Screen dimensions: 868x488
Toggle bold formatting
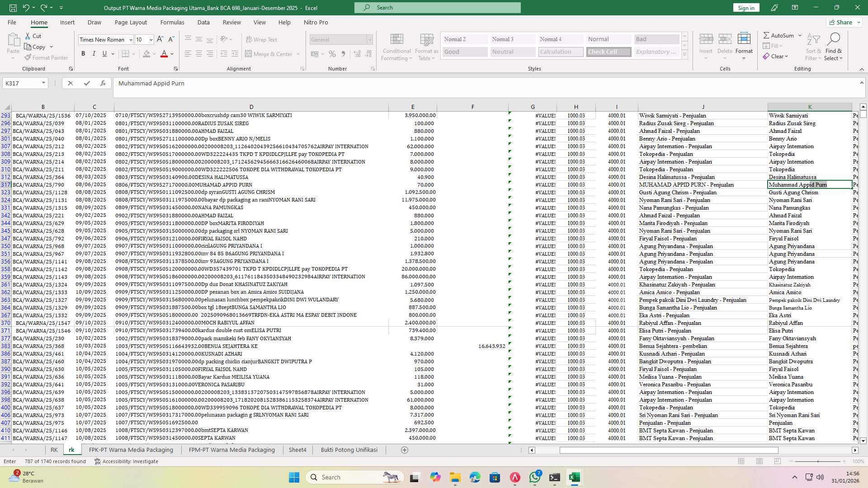point(83,53)
